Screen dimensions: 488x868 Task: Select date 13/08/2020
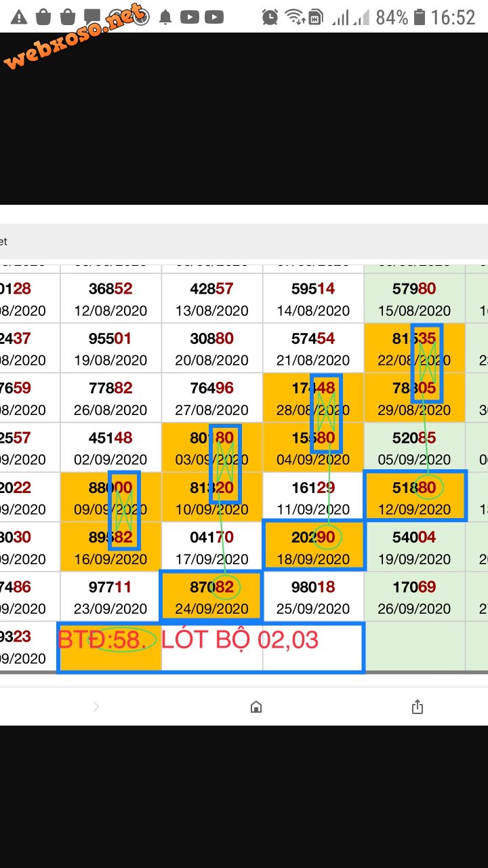[x=211, y=311]
